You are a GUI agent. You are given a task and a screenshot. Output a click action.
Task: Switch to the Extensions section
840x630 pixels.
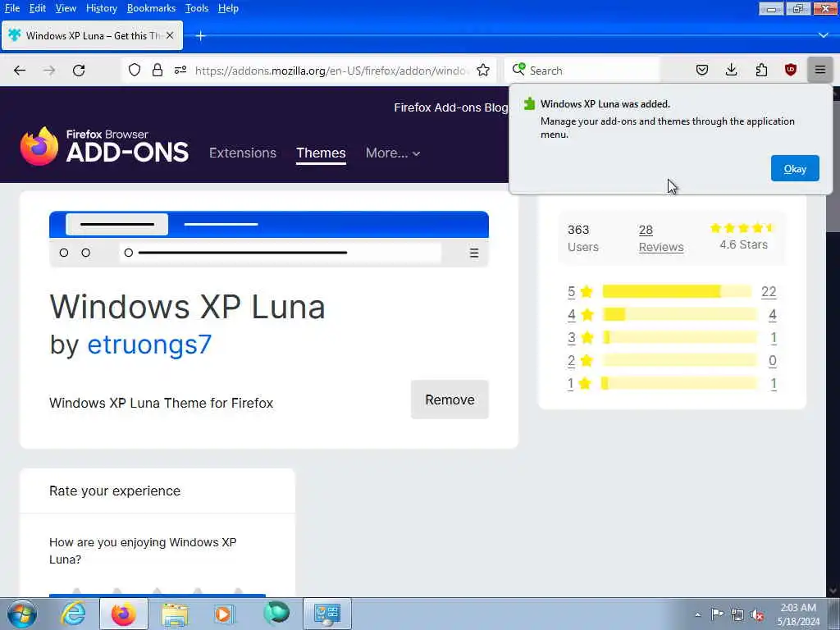[243, 153]
